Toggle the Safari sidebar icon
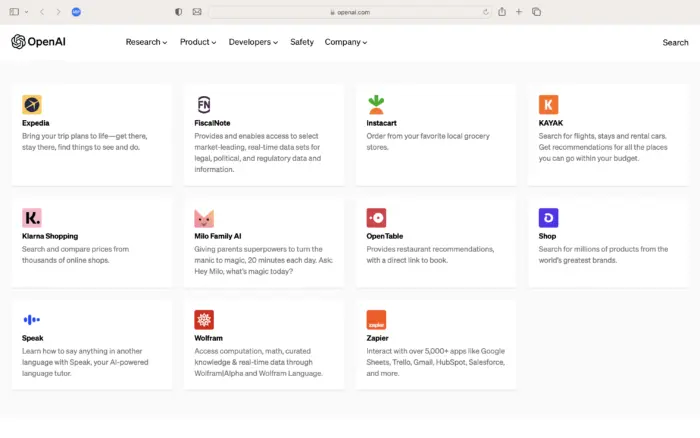Image resolution: width=700 pixels, height=438 pixels. pyautogui.click(x=14, y=12)
